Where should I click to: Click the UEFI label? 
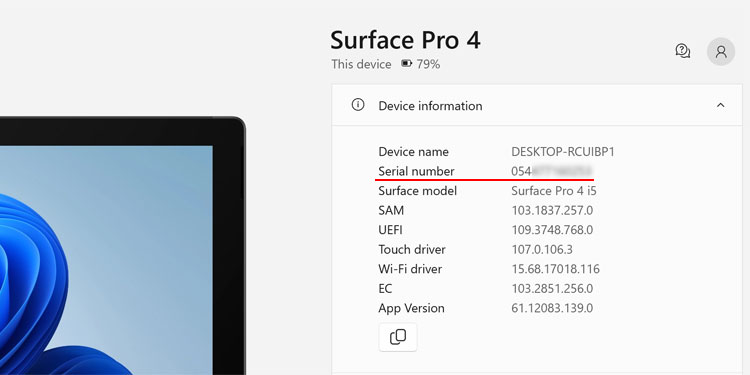coord(390,230)
